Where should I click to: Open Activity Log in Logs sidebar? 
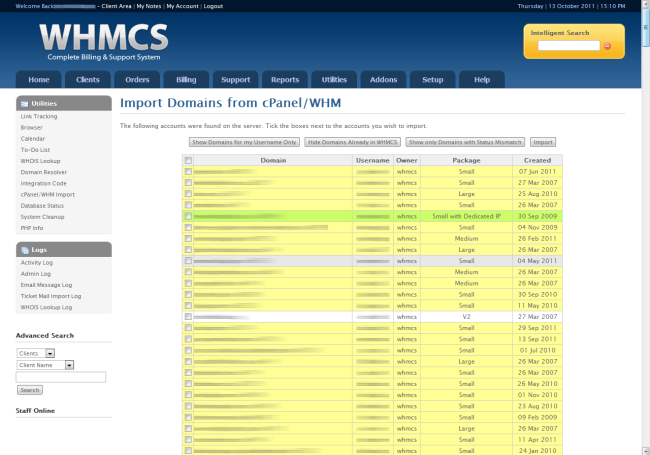(x=36, y=263)
